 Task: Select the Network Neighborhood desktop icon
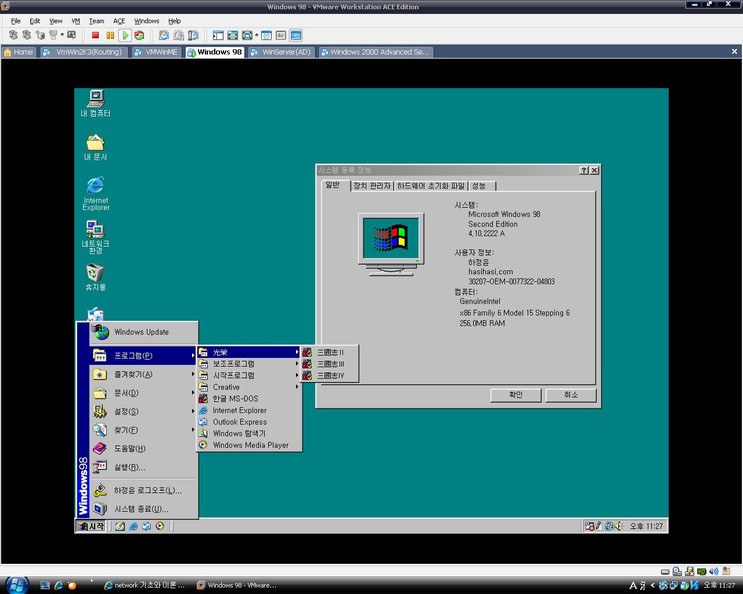(96, 237)
